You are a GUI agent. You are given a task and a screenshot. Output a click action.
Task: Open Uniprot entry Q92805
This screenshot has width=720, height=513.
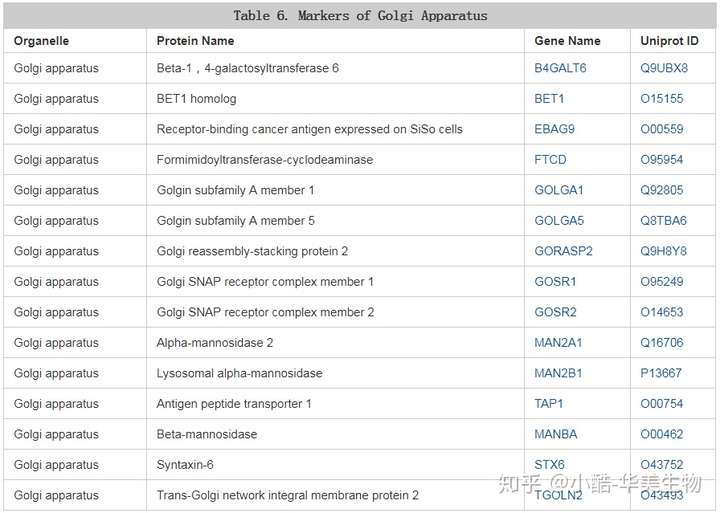coord(662,190)
